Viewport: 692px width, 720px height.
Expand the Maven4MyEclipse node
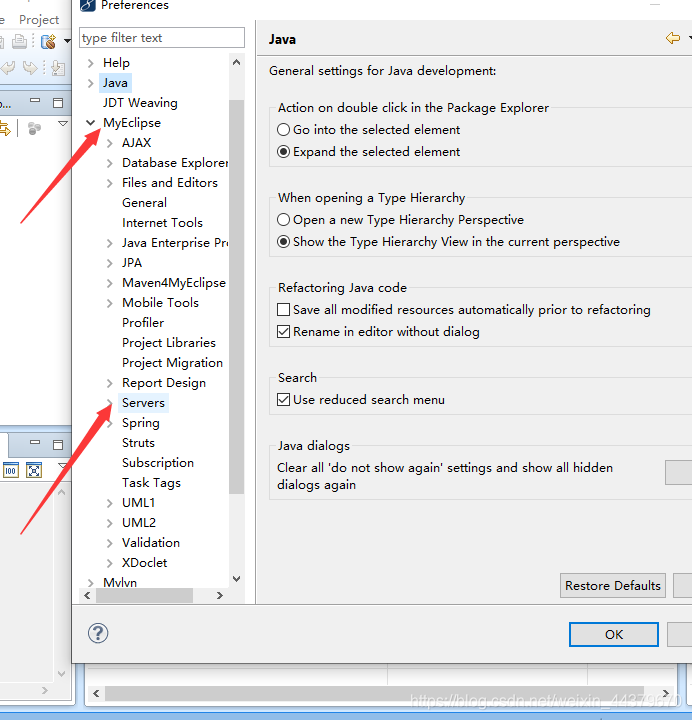click(x=109, y=283)
